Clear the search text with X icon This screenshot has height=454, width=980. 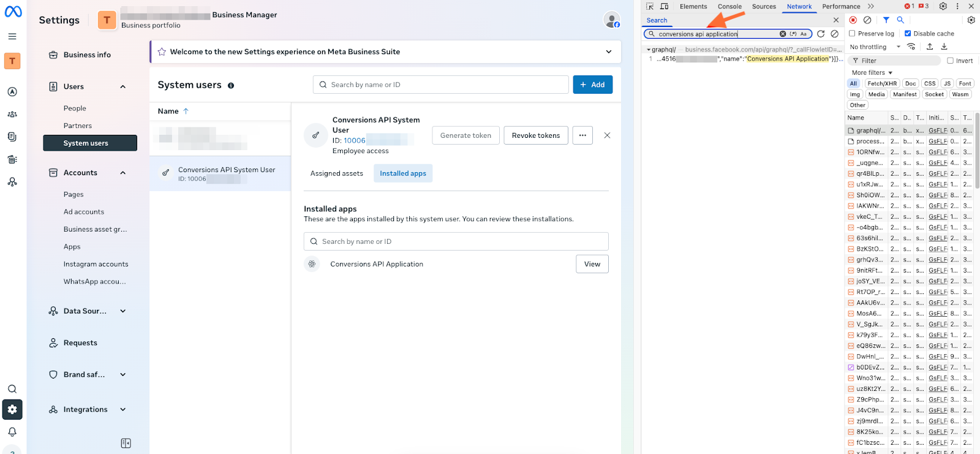[x=783, y=34]
